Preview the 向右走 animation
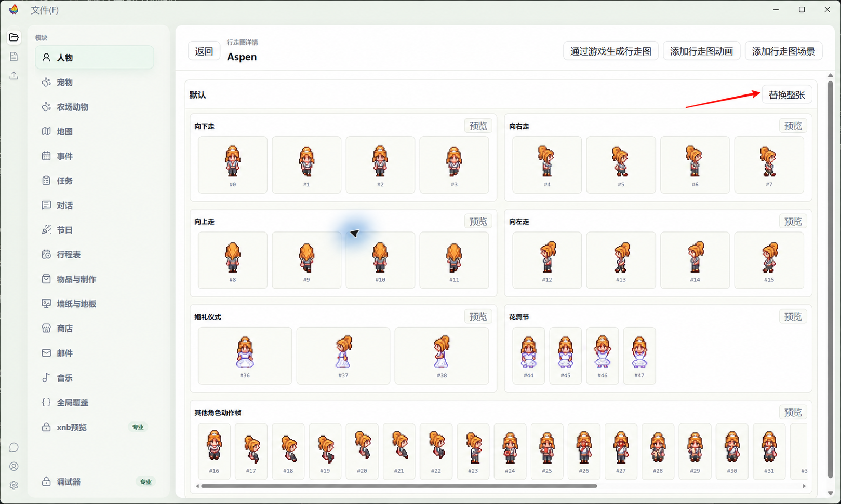 pos(793,126)
